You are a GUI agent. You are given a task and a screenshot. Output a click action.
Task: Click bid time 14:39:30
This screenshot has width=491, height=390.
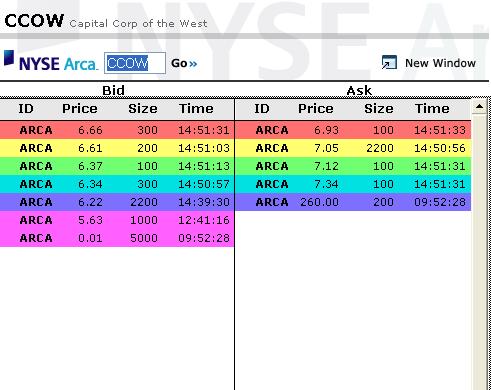[204, 202]
